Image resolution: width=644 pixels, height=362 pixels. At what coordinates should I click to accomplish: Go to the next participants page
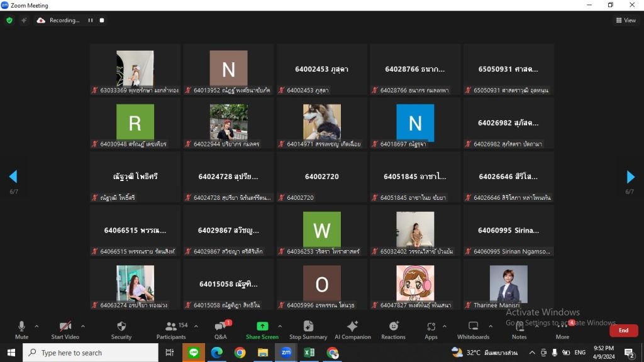click(630, 177)
